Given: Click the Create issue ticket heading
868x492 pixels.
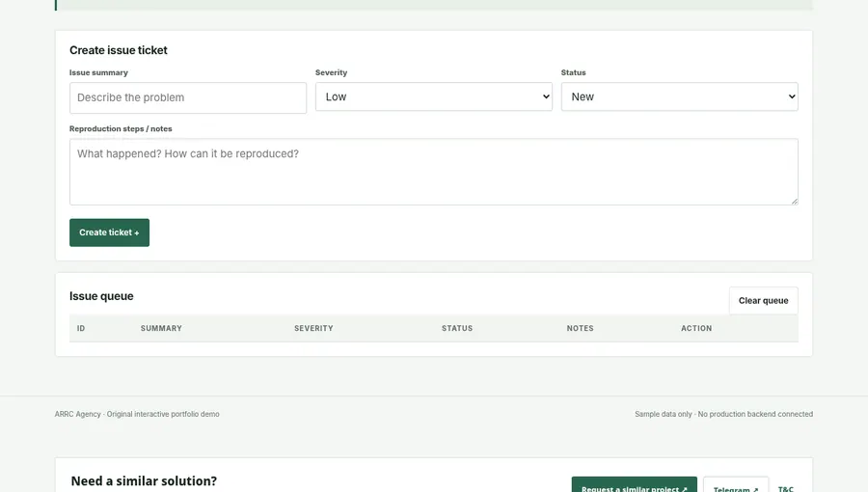Looking at the screenshot, I should coord(119,50).
